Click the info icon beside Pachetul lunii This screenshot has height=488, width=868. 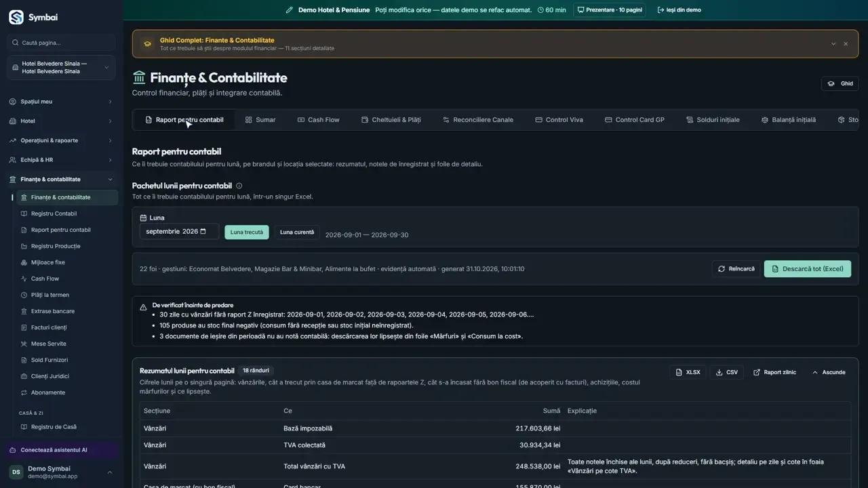[239, 186]
